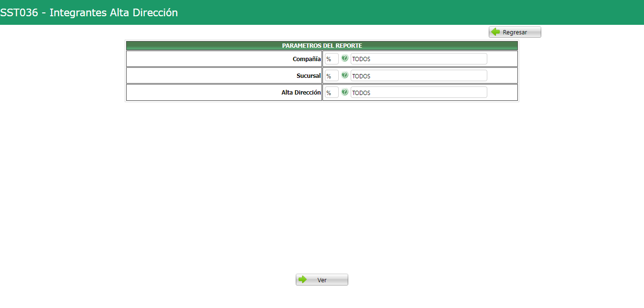Open the Alta Dirección lookup help icon
The width and height of the screenshot is (644, 308).
point(344,92)
